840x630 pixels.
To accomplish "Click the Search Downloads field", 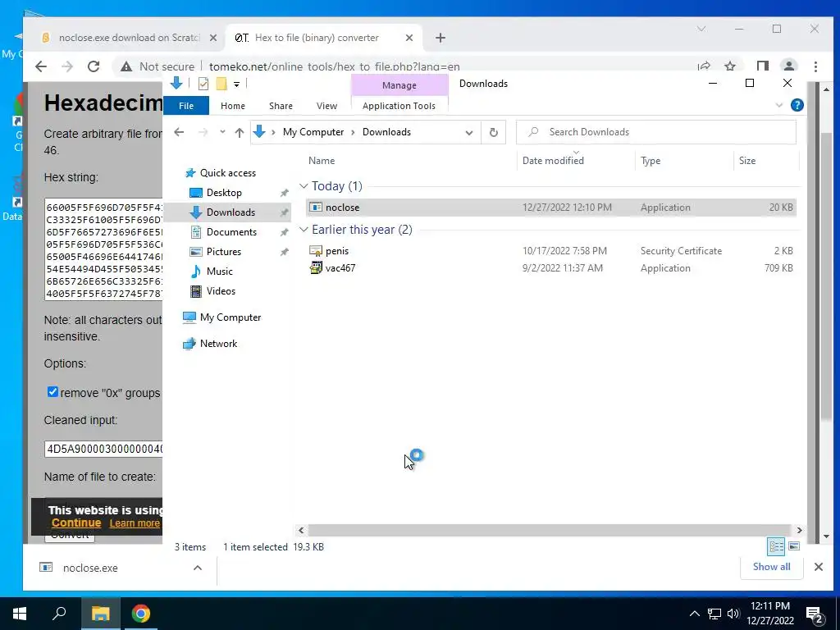I will (x=655, y=132).
